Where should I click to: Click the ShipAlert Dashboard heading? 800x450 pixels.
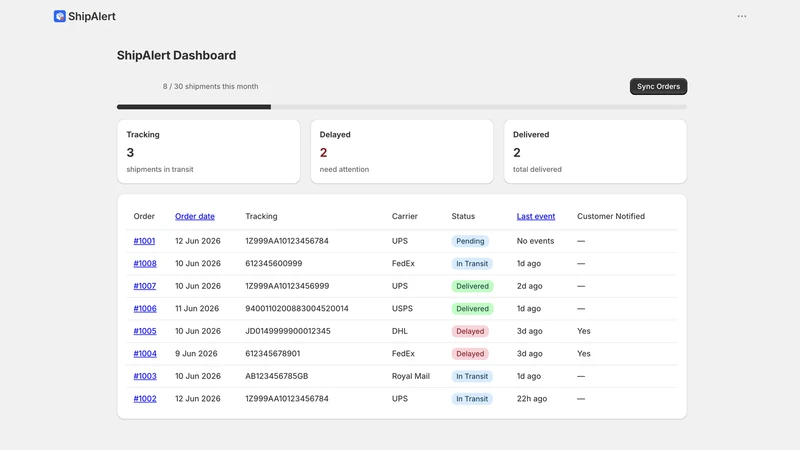(x=177, y=55)
